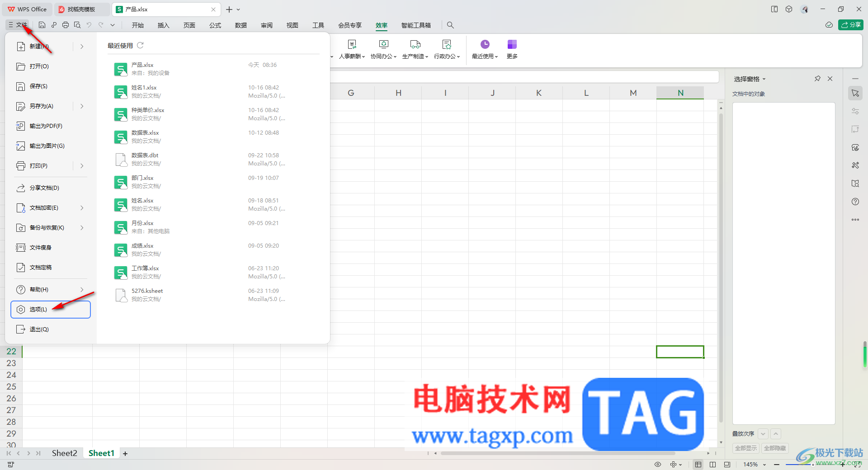Screen dimensions: 868x470
Task: Expand the 备份与恢复 submenu arrow
Action: pyautogui.click(x=82, y=228)
